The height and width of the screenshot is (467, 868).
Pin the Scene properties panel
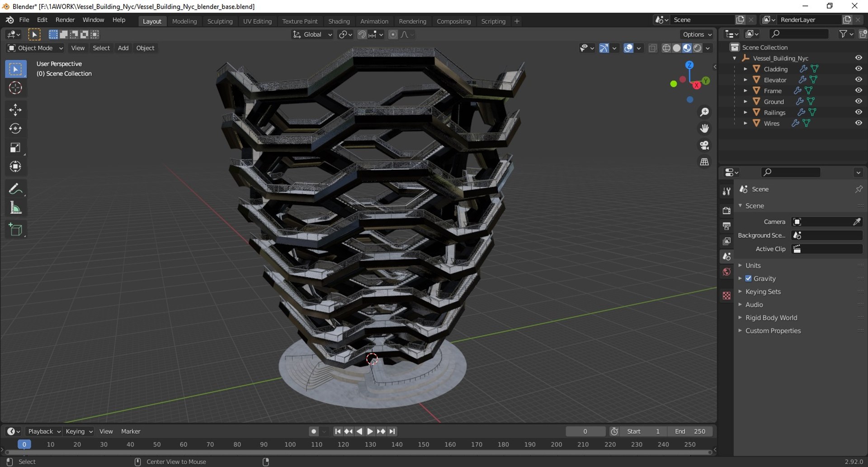coord(859,189)
